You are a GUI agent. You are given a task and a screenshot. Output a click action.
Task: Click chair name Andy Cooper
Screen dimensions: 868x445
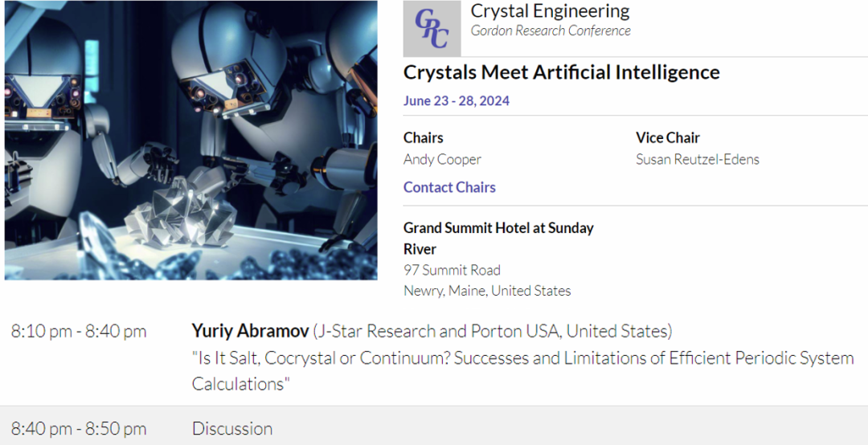442,159
